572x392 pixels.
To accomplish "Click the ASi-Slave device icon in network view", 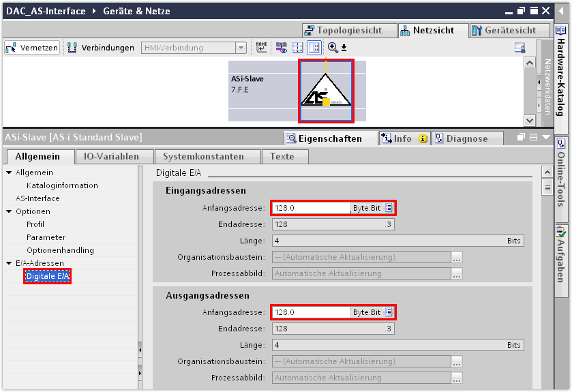I will [326, 92].
